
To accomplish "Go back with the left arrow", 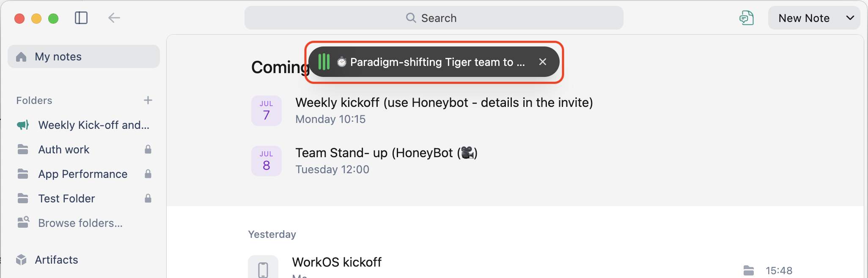I will click(114, 18).
